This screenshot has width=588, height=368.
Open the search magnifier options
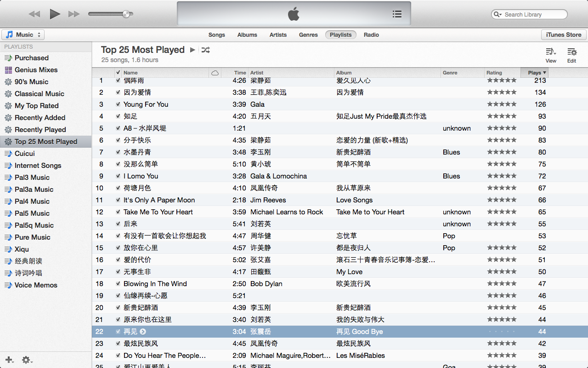498,14
